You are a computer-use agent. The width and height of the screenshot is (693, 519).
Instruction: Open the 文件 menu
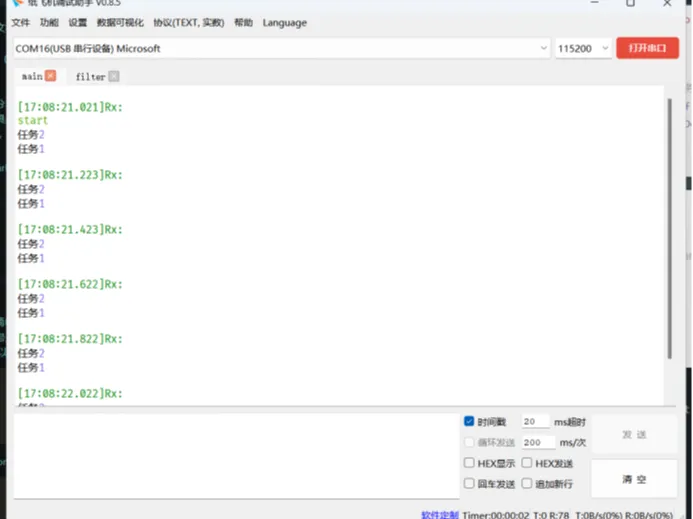pos(20,23)
